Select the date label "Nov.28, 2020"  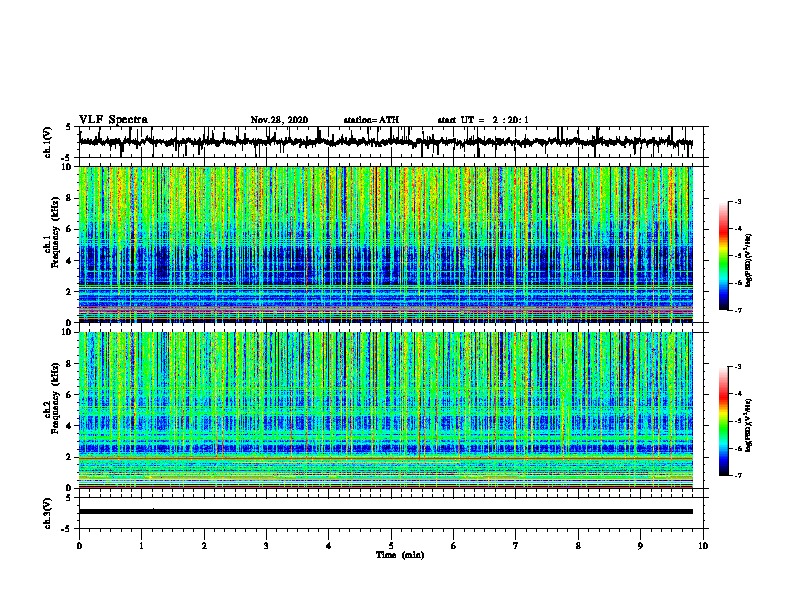(279, 120)
